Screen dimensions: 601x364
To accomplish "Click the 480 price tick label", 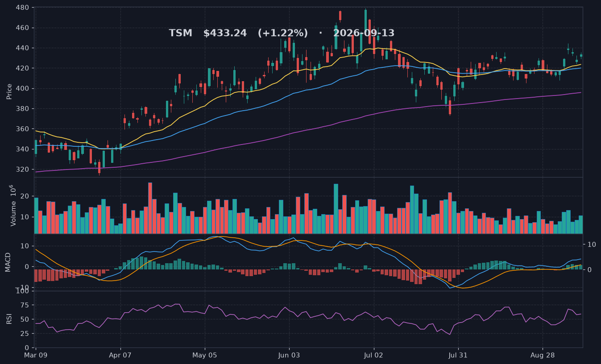I will (x=22, y=8).
